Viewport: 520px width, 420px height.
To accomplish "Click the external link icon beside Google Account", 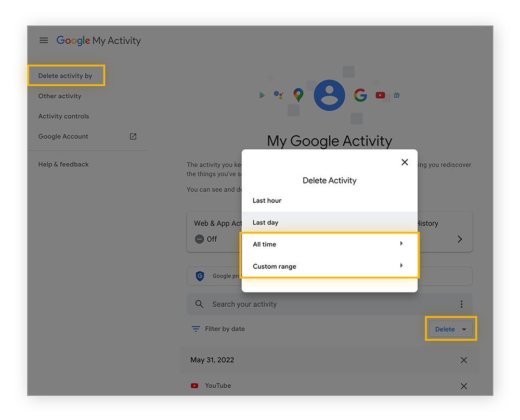I will (x=133, y=136).
